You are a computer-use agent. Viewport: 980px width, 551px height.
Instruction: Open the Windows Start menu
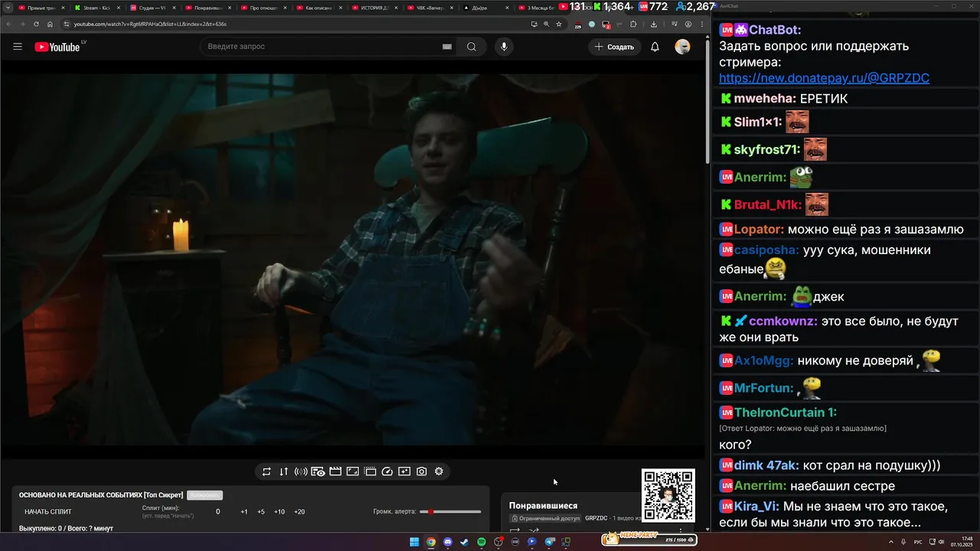414,542
